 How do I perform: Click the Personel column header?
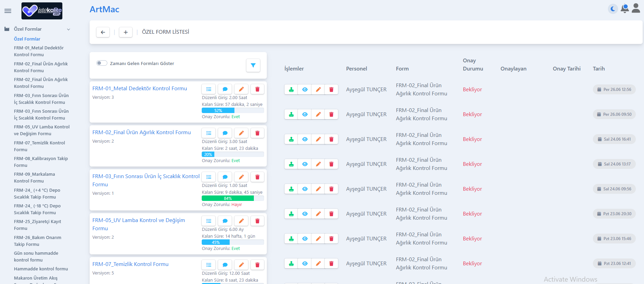(x=356, y=68)
